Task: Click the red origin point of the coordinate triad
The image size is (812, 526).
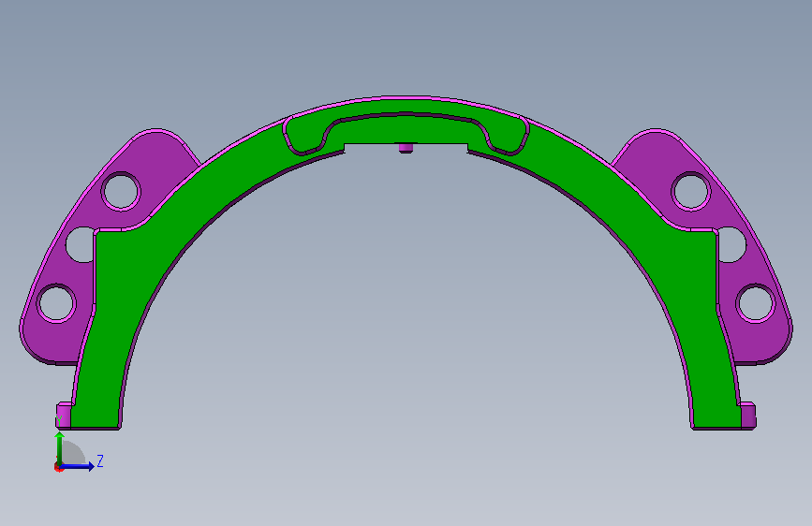Action: [x=58, y=468]
